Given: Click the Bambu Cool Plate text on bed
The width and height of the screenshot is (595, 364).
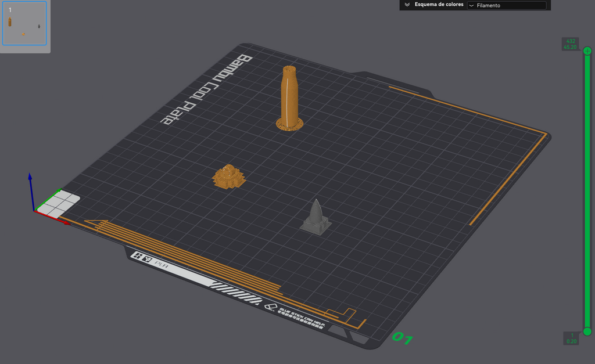Looking at the screenshot, I should click(x=206, y=89).
